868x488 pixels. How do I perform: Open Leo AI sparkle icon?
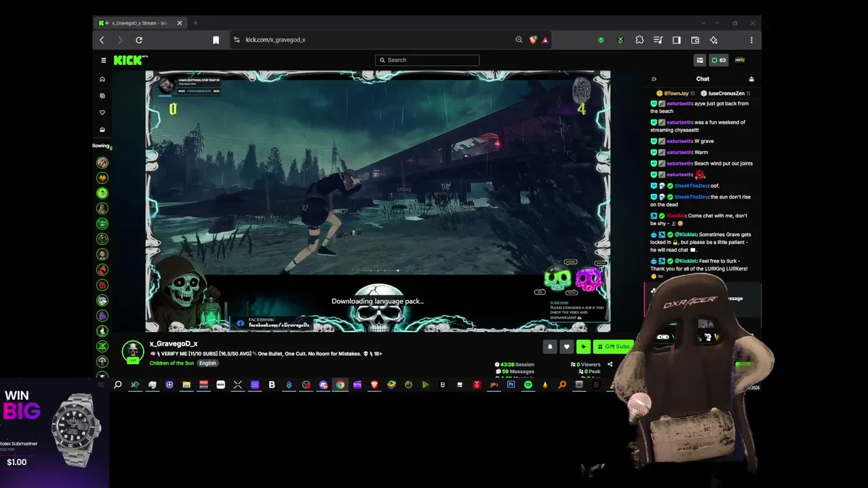tap(713, 40)
